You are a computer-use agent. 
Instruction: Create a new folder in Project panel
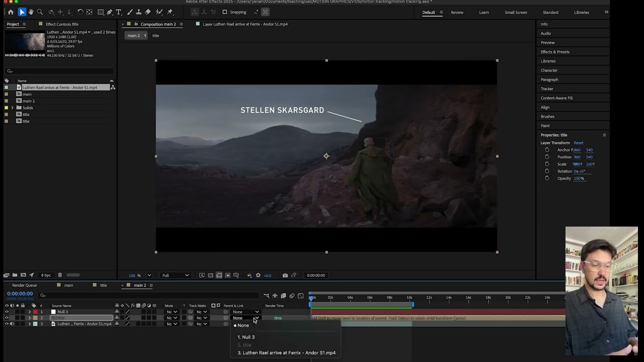(x=15, y=275)
